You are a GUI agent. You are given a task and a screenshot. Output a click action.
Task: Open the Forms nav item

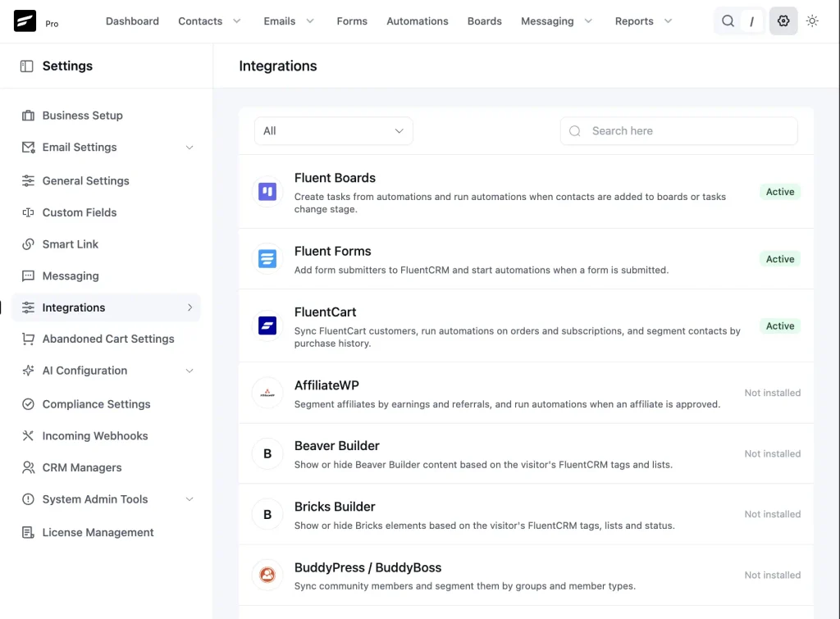pyautogui.click(x=352, y=20)
